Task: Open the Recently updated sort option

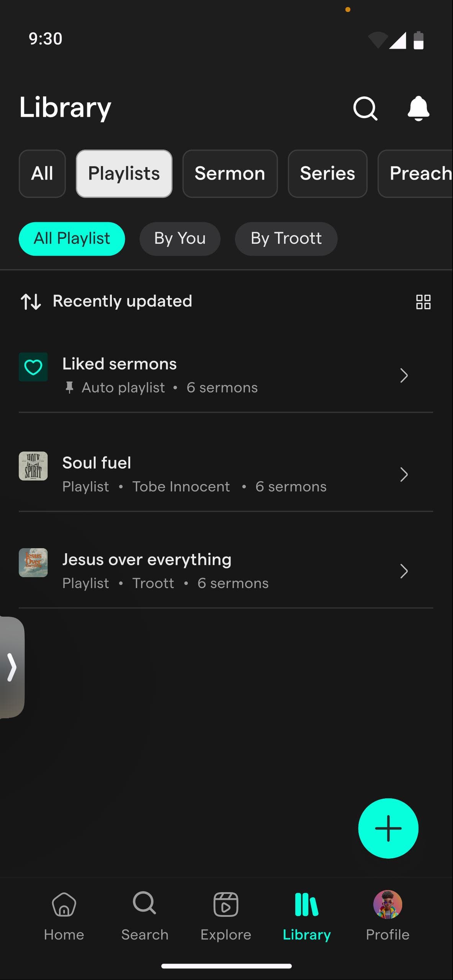Action: pyautogui.click(x=122, y=301)
